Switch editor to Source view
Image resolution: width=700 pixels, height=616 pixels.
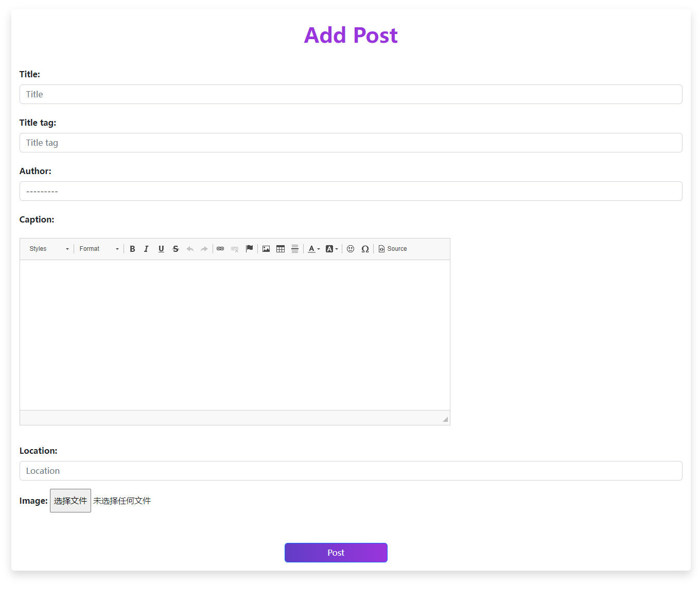pos(393,249)
